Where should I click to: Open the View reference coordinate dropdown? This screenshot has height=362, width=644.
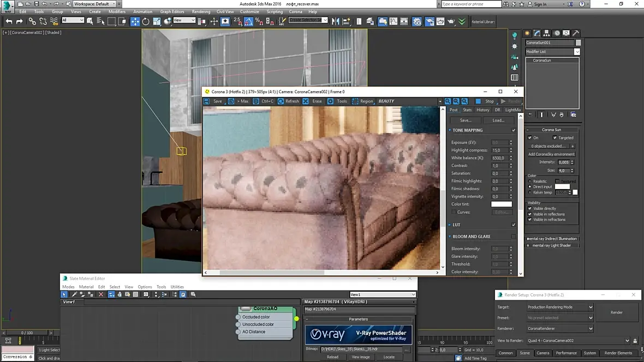tap(183, 20)
